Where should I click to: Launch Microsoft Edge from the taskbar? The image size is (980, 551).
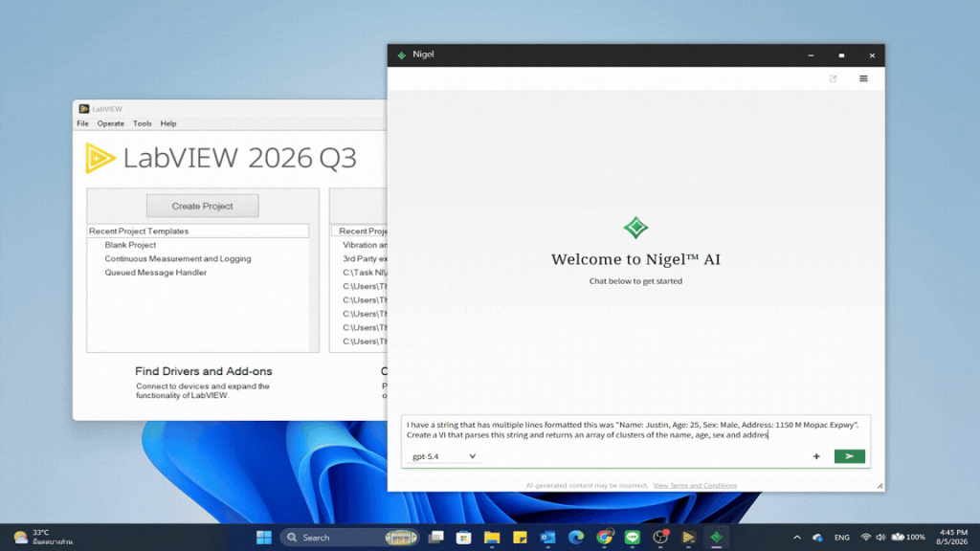point(576,538)
